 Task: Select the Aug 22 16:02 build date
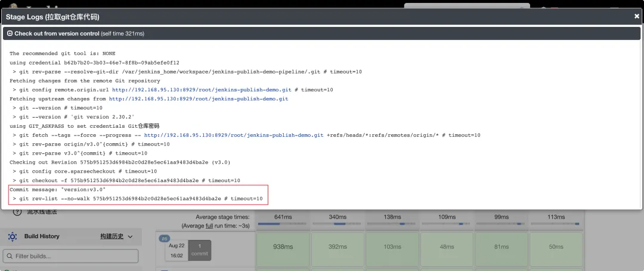177,250
